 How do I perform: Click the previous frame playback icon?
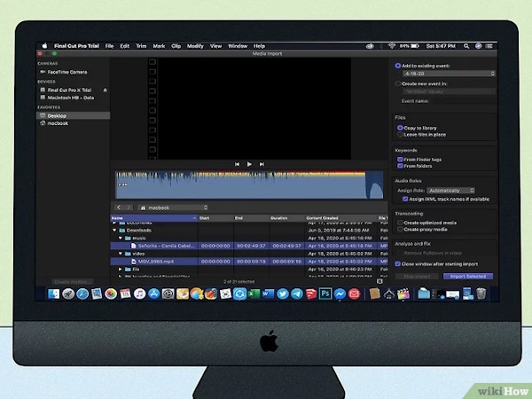(237, 164)
